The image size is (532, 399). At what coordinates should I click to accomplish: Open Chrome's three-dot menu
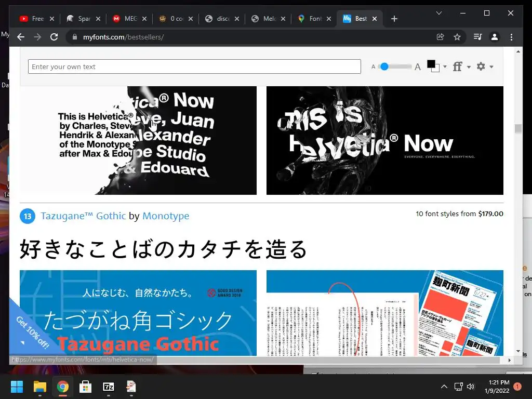click(511, 37)
